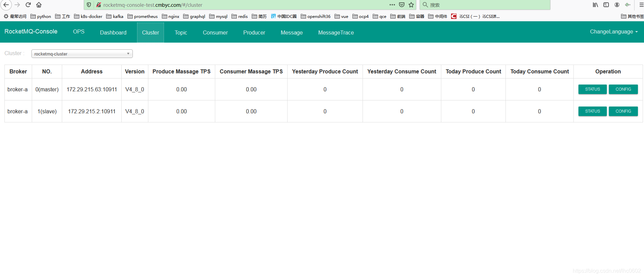Click the Produce Massage TPS header

[x=181, y=71]
